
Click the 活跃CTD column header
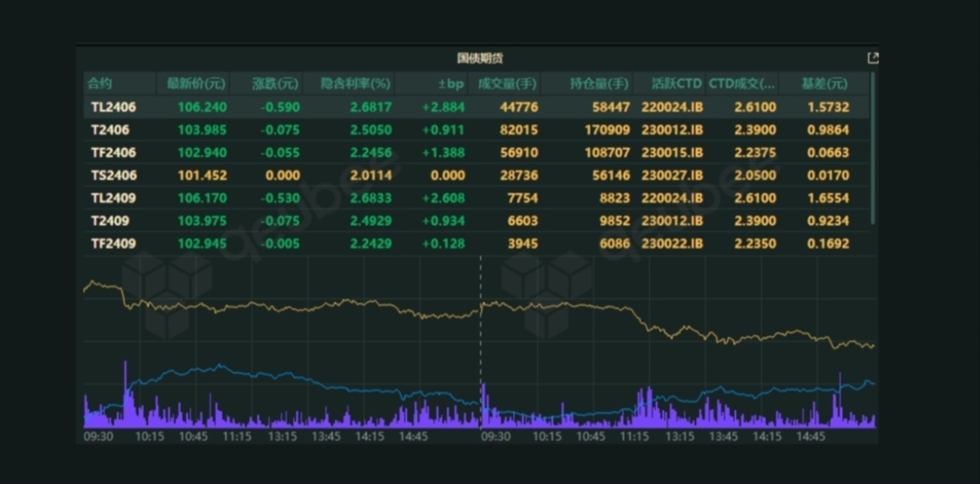[676, 84]
